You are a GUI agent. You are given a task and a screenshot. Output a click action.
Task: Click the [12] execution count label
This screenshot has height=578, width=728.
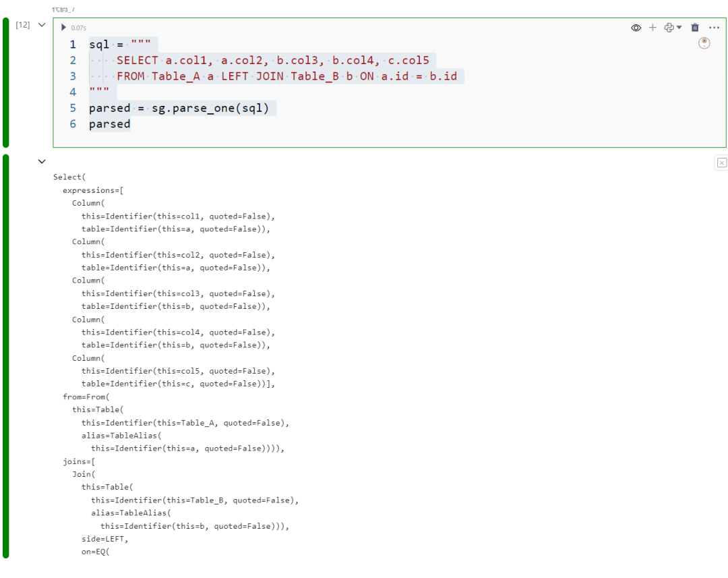click(23, 25)
